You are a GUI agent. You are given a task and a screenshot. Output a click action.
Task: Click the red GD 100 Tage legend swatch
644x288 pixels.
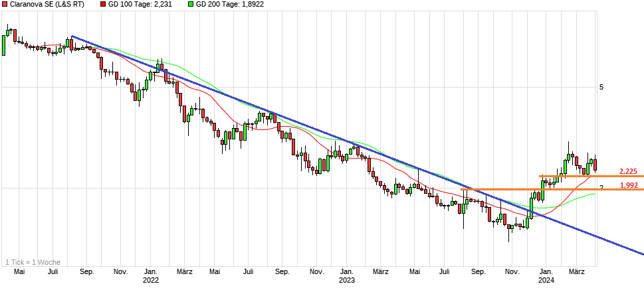104,4
